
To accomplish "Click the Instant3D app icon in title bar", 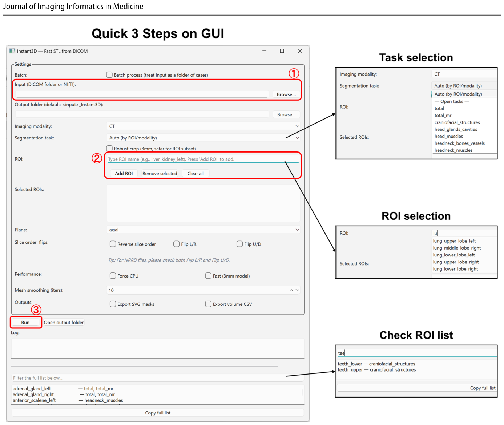I will pyautogui.click(x=12, y=51).
